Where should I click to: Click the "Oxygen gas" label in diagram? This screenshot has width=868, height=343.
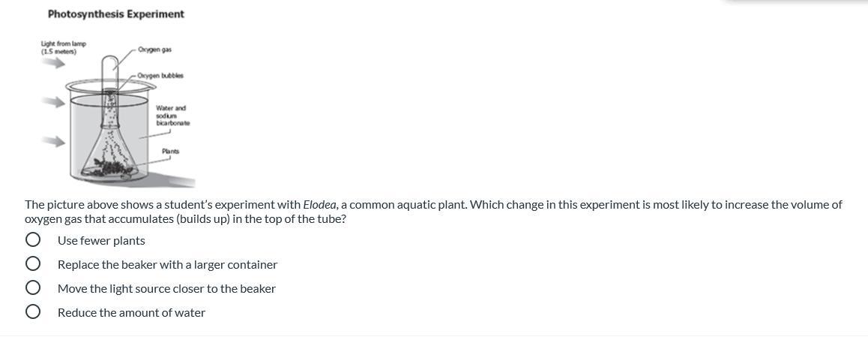coord(154,50)
